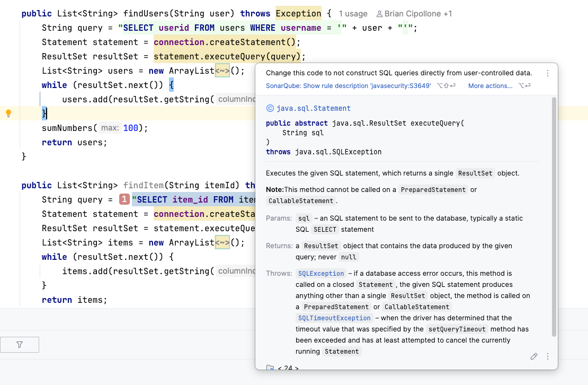Screen dimensions: 588x385
Task: Open the three-dot menu beside the pencil icon
Action: (x=548, y=356)
